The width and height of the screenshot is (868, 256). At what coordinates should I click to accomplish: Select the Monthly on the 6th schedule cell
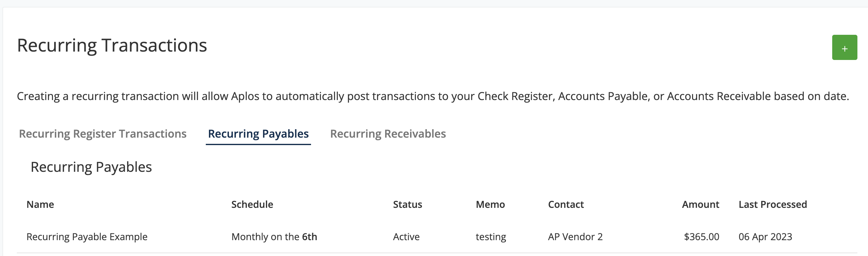(x=274, y=237)
